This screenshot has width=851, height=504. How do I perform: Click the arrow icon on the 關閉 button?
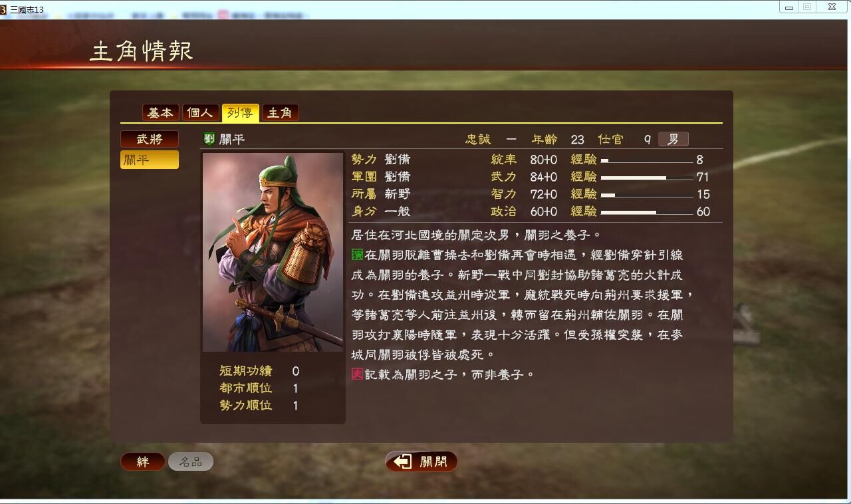tap(403, 461)
